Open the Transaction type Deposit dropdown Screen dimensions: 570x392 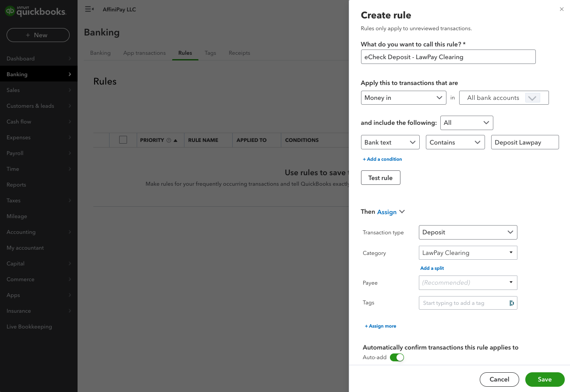coord(467,232)
